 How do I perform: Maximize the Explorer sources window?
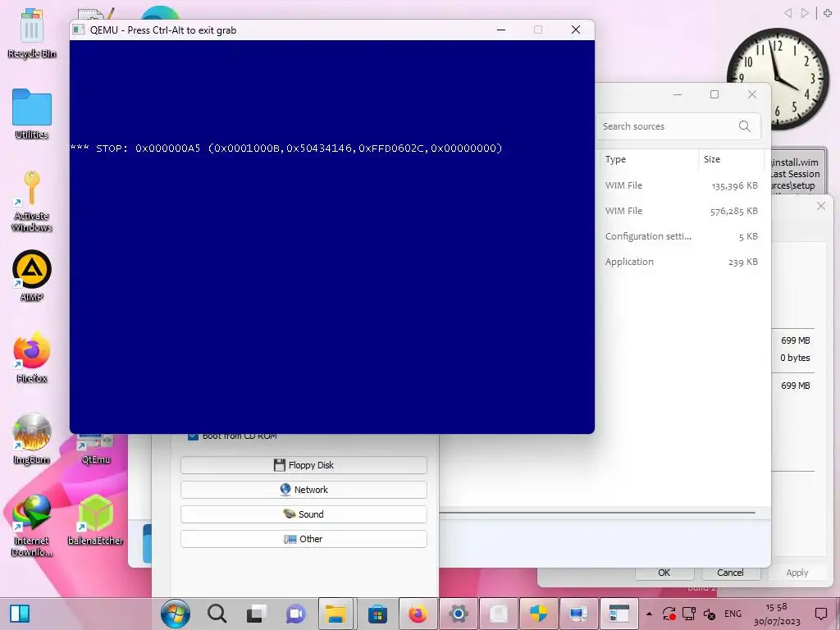coord(714,95)
